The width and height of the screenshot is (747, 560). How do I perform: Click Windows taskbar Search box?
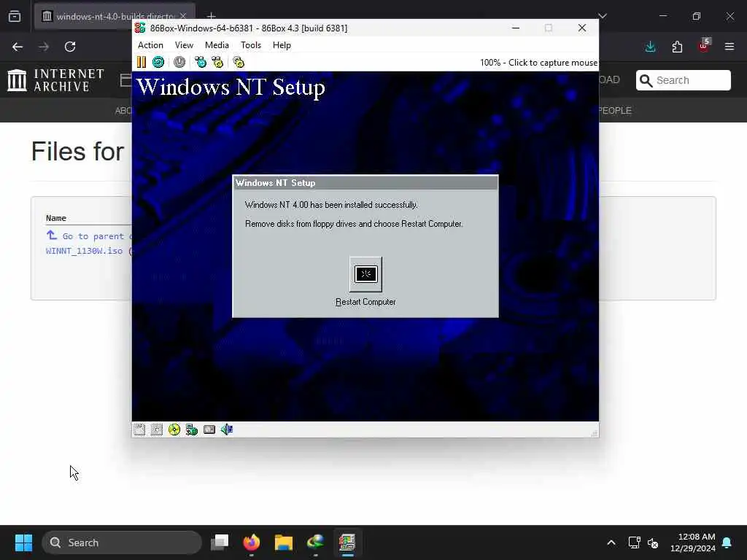(x=122, y=542)
